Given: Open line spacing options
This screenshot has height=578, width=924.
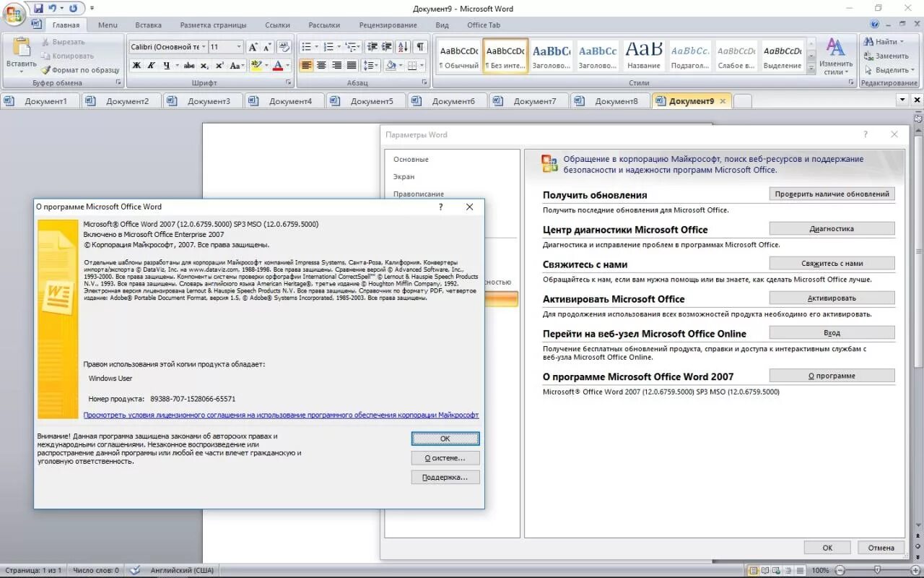Looking at the screenshot, I should (x=371, y=65).
